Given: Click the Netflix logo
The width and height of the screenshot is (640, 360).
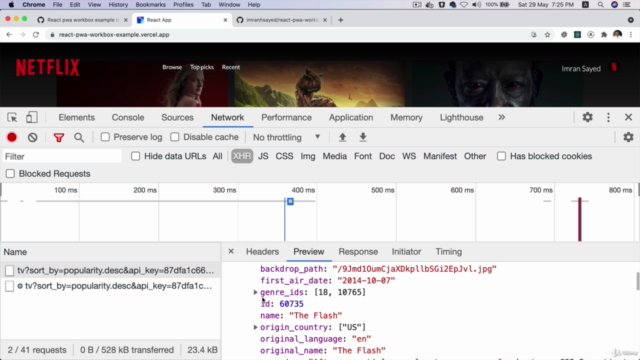Looking at the screenshot, I should point(48,68).
